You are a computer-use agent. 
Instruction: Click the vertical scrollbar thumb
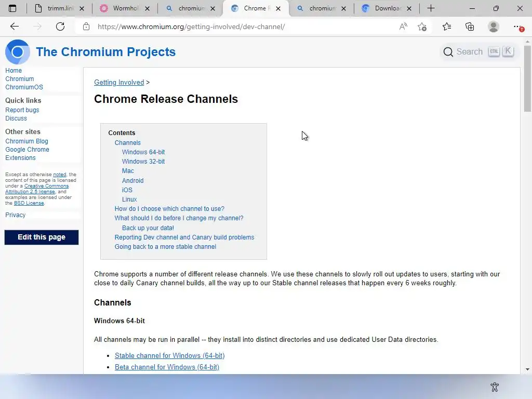click(x=527, y=79)
